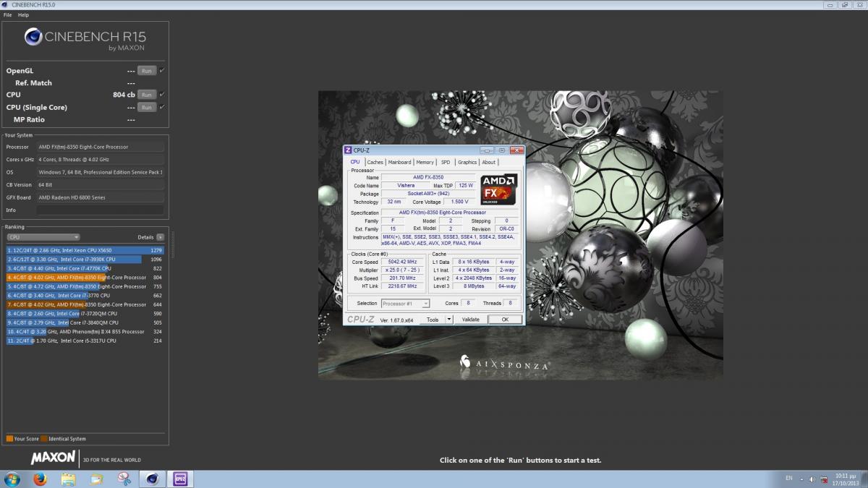
Task: Select ranking entry Intel Core i7-3720QM CPU
Action: (85, 314)
